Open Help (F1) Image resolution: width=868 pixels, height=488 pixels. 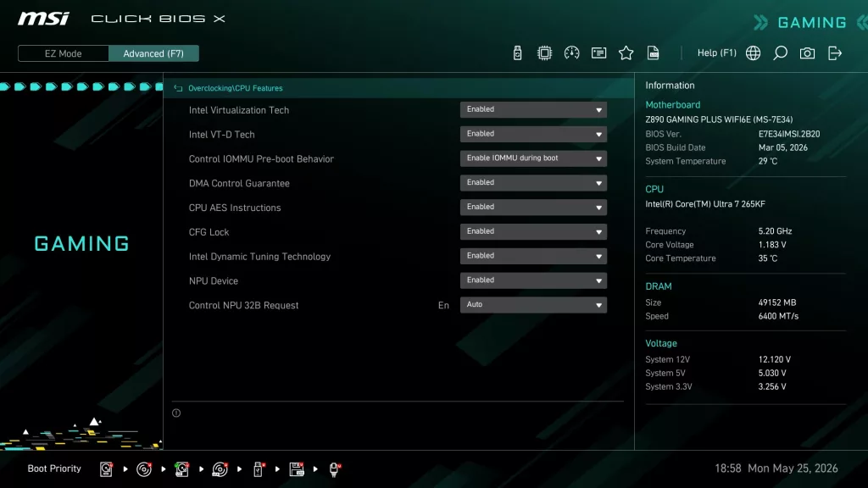[717, 53]
